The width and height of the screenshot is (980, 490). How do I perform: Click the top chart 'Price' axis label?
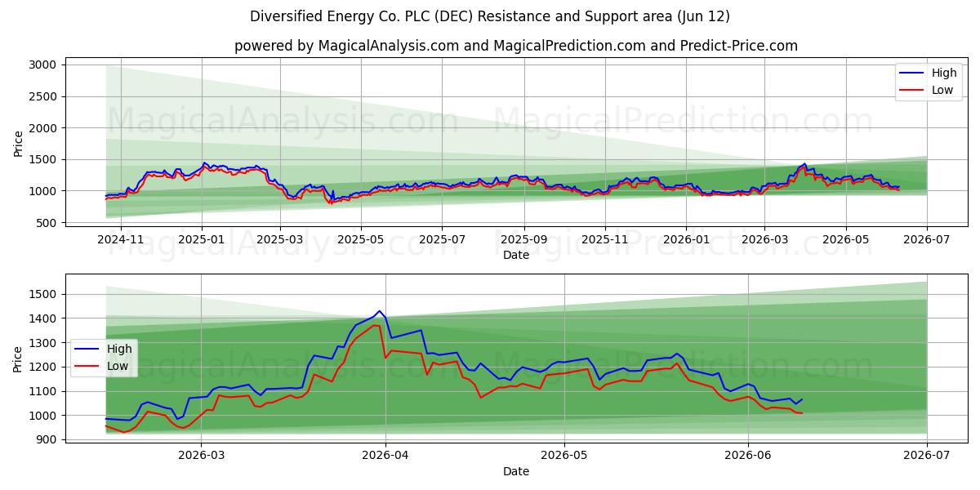(x=19, y=143)
